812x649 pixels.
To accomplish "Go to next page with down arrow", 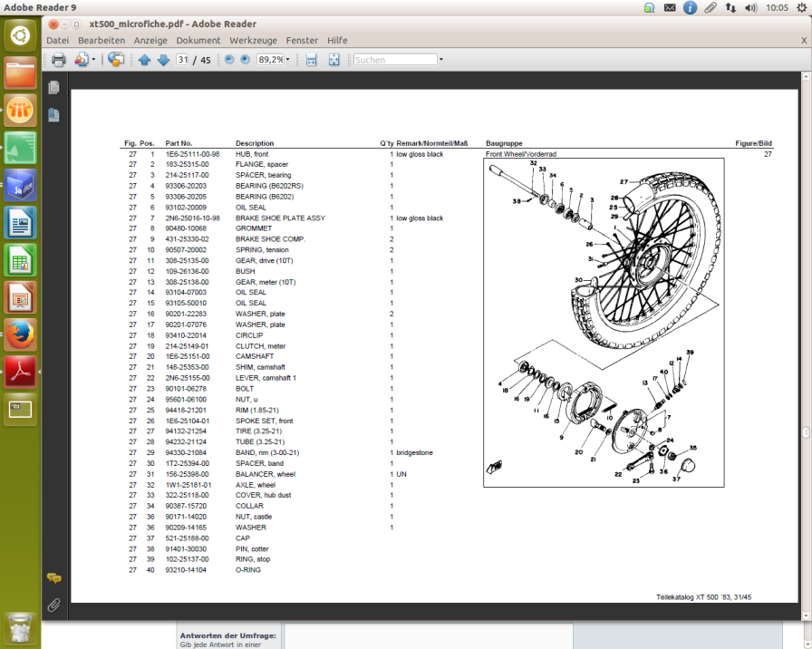I will click(163, 60).
